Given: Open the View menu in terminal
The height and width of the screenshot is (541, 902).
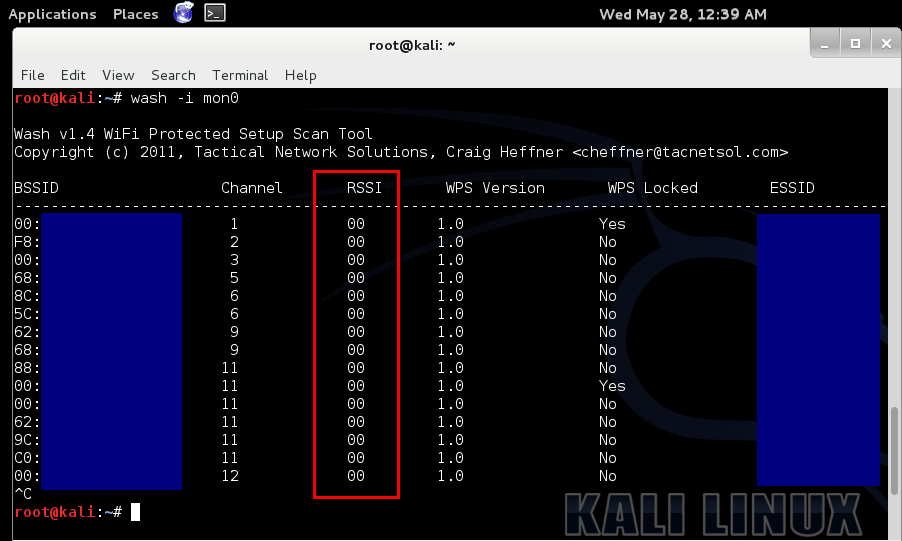Looking at the screenshot, I should point(118,75).
